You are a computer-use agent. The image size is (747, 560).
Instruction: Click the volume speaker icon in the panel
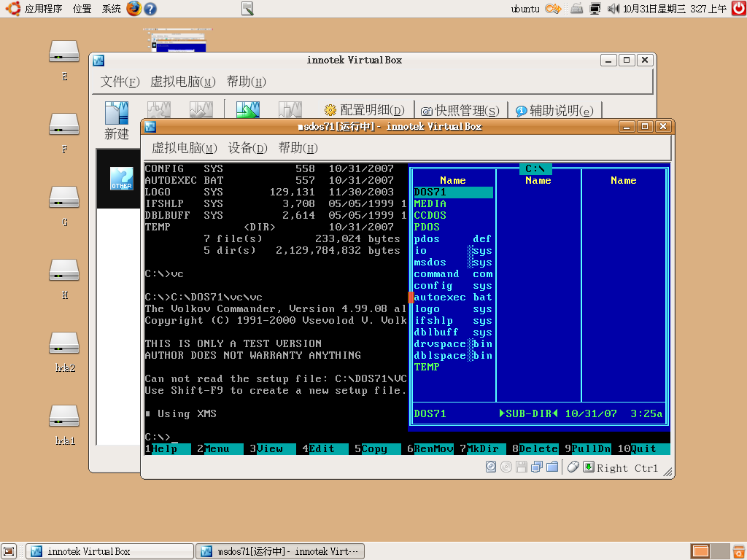613,9
